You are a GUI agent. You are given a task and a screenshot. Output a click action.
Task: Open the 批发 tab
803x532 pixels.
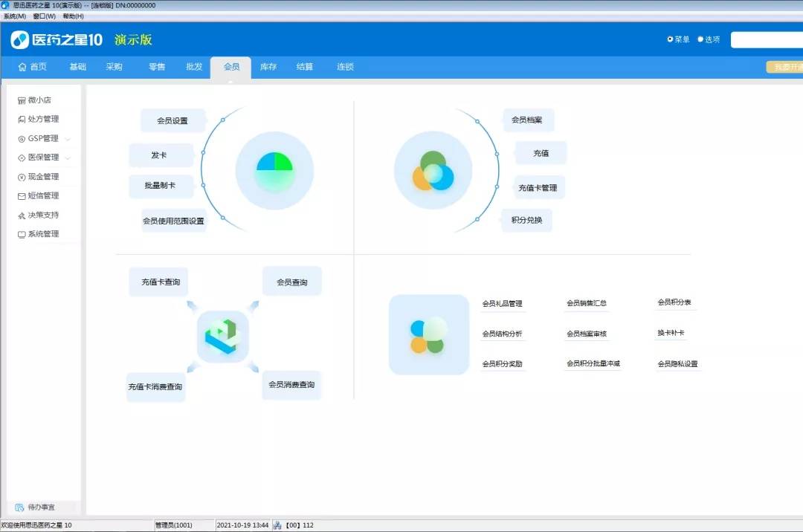pos(194,67)
